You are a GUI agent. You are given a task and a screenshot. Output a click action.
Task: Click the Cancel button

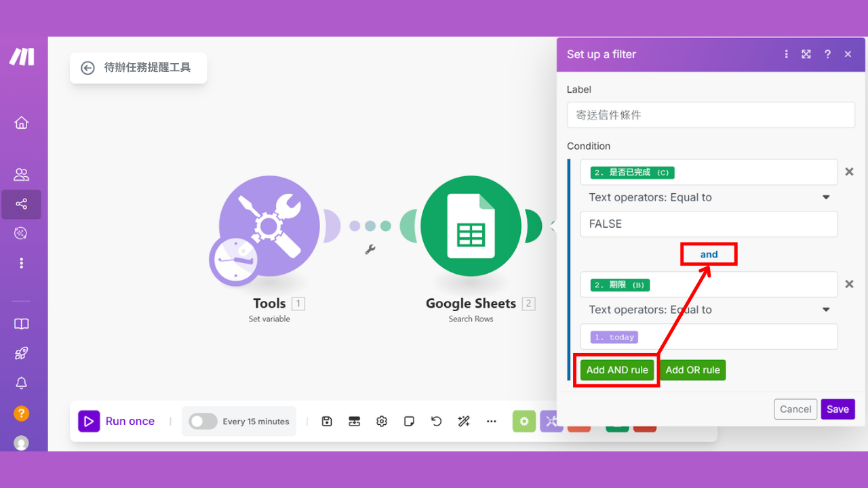click(795, 409)
